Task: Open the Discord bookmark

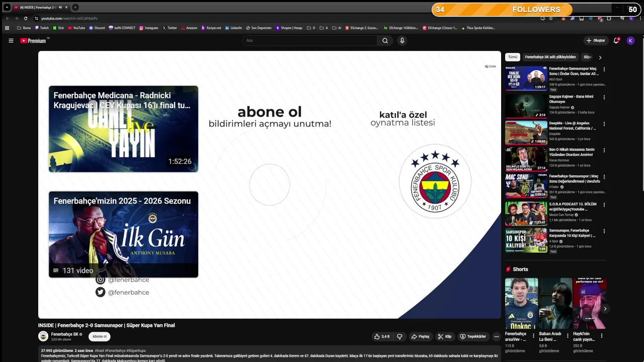Action: pos(97,28)
